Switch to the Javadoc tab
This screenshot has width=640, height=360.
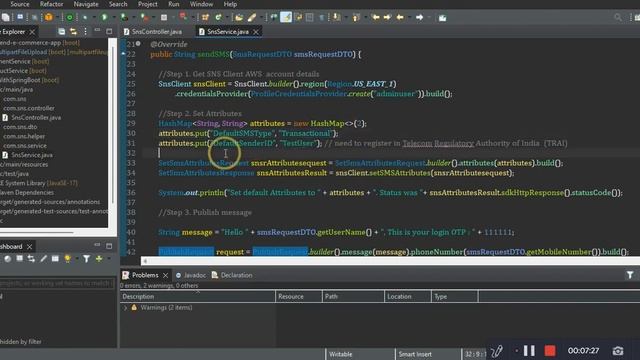pos(191,275)
